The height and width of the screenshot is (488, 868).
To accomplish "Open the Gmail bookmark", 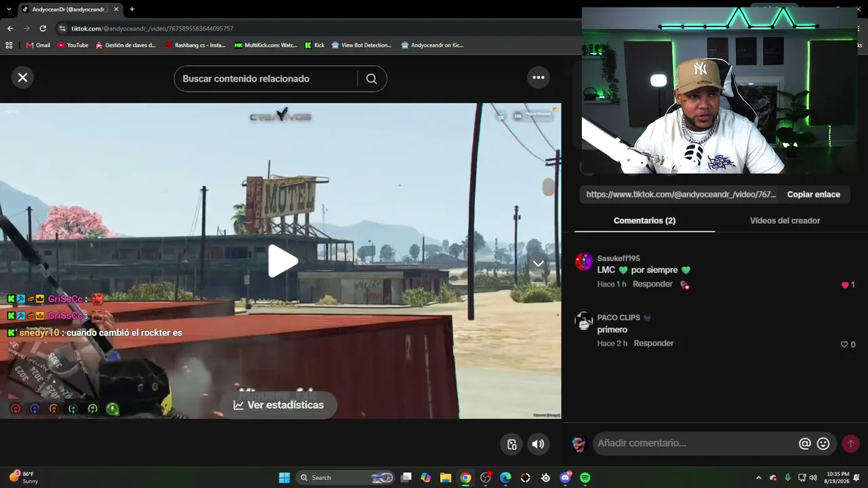I will [38, 45].
